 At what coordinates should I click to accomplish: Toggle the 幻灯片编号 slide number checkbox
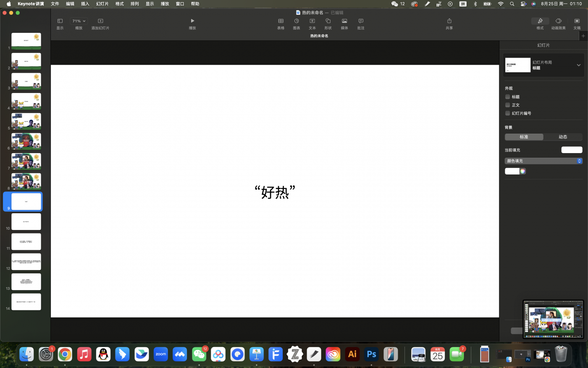(x=507, y=113)
